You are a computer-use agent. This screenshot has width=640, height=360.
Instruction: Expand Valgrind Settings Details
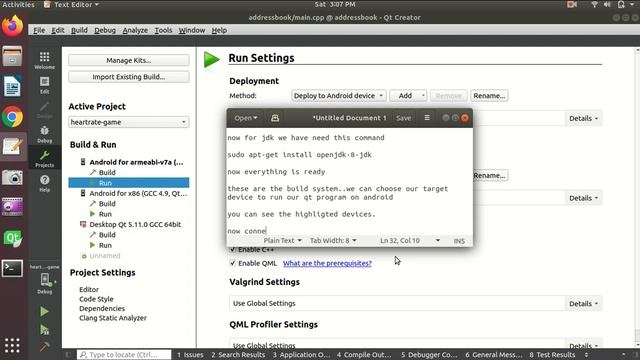pyautogui.click(x=583, y=304)
